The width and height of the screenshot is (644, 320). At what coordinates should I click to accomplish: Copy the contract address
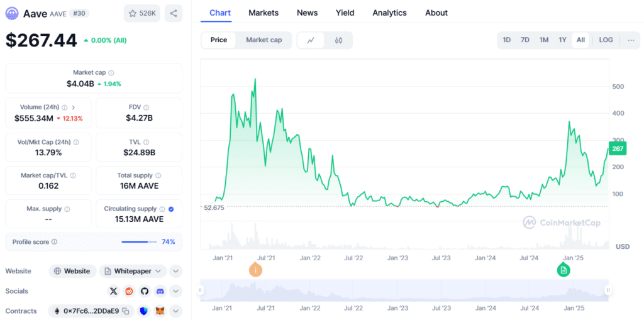(x=126, y=311)
